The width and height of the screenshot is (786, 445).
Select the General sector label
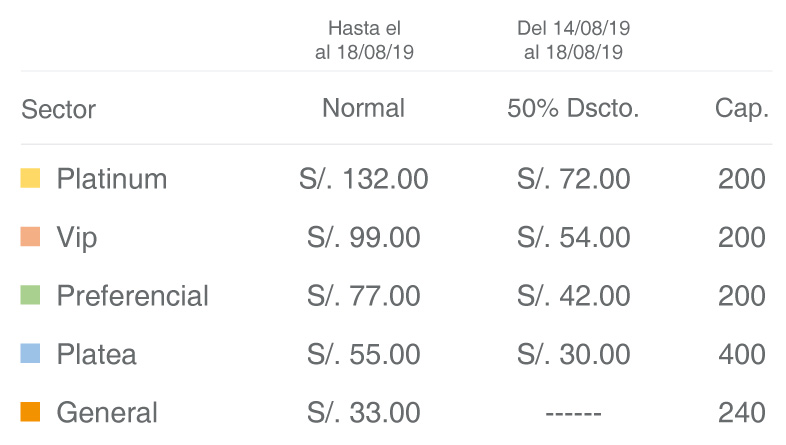[x=107, y=413]
